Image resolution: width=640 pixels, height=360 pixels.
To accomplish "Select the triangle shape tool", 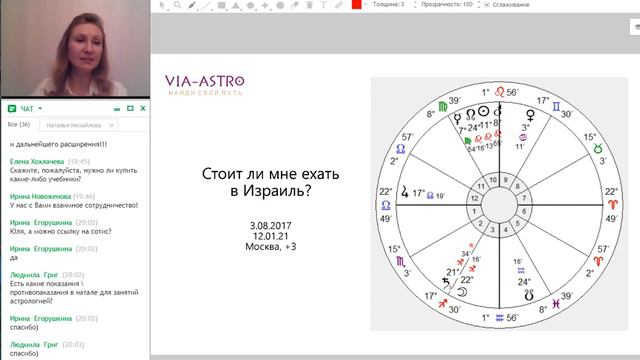I will pos(236,5).
